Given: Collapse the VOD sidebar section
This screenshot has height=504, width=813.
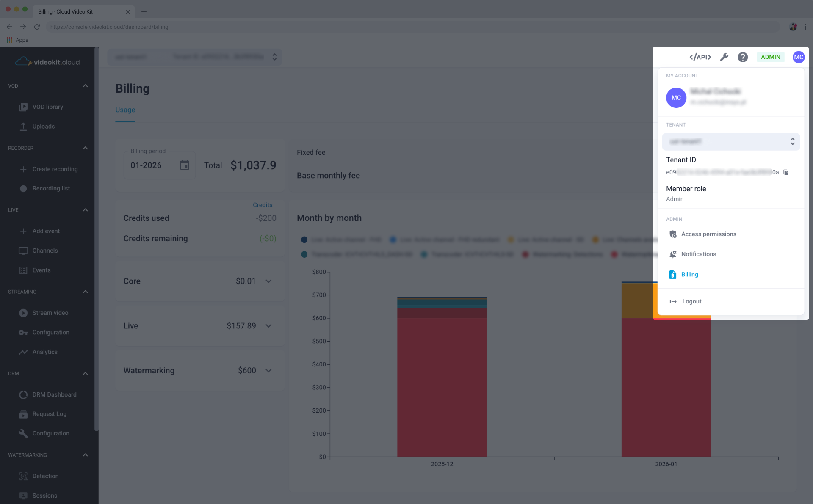Looking at the screenshot, I should (x=85, y=86).
